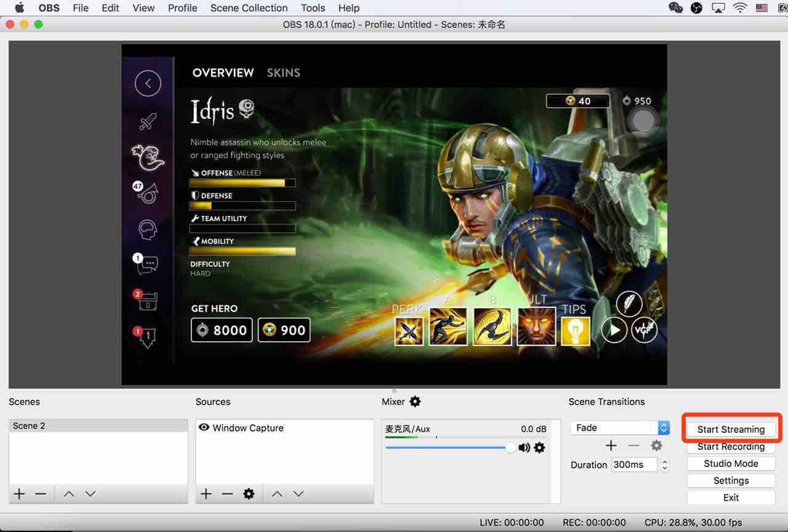Hide the Window Capture source eye toggle
The height and width of the screenshot is (532, 788).
click(x=204, y=427)
